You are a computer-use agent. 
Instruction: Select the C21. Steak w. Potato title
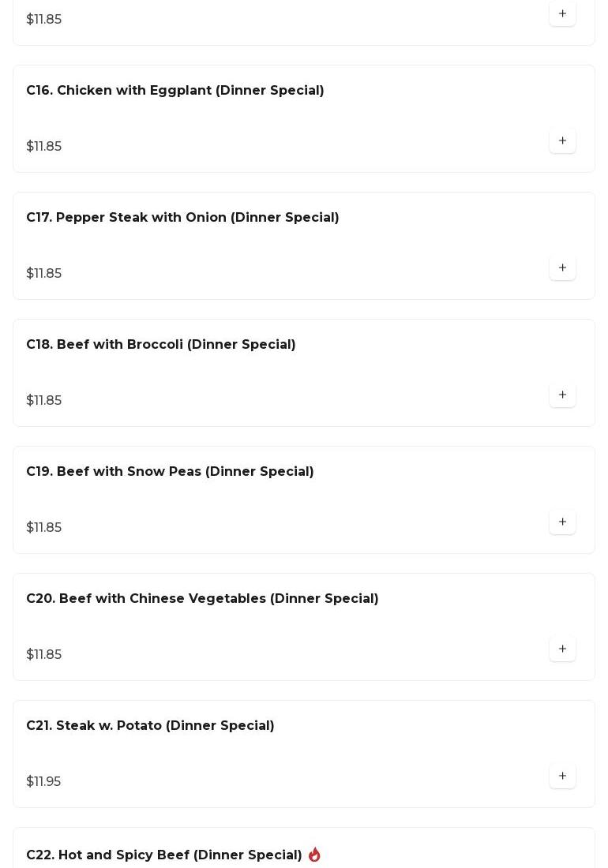150,726
